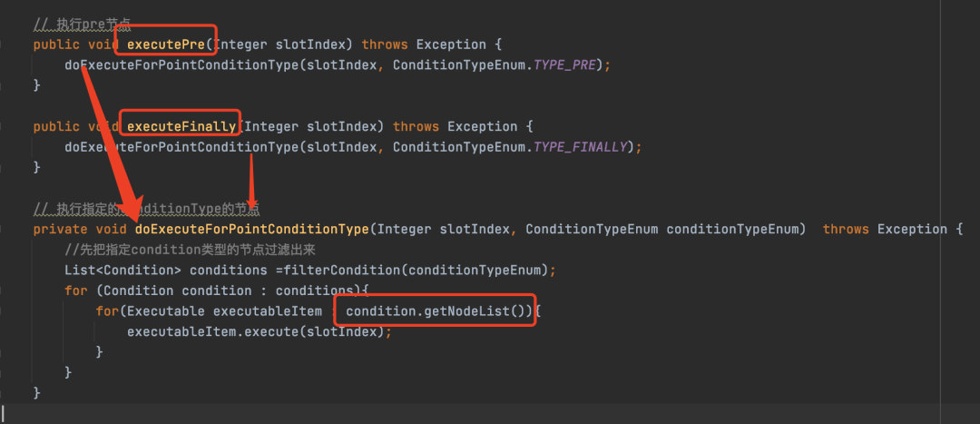
Task: Click executableItem.execute call line
Action: click(x=260, y=332)
